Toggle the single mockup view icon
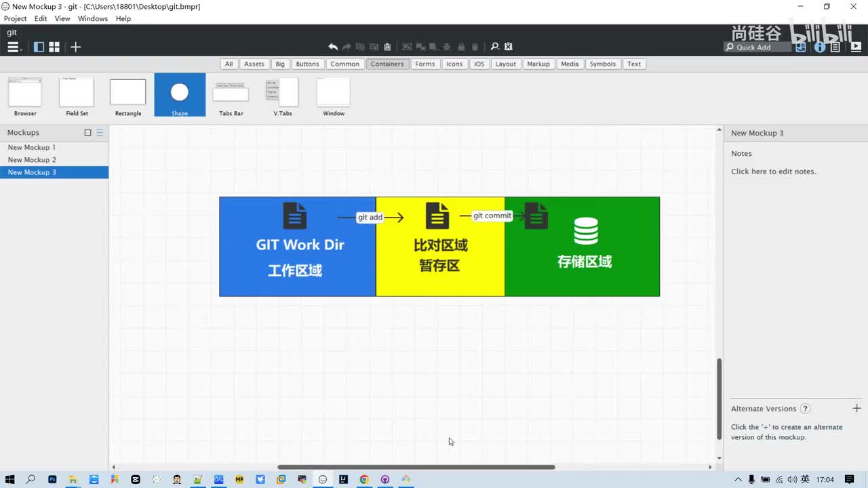The image size is (868, 488). (39, 47)
